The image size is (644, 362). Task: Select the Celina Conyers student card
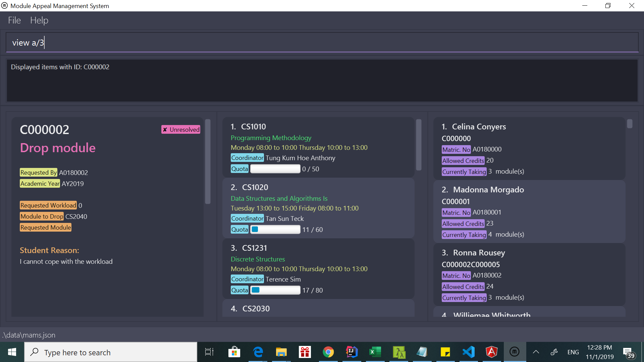[529, 148]
